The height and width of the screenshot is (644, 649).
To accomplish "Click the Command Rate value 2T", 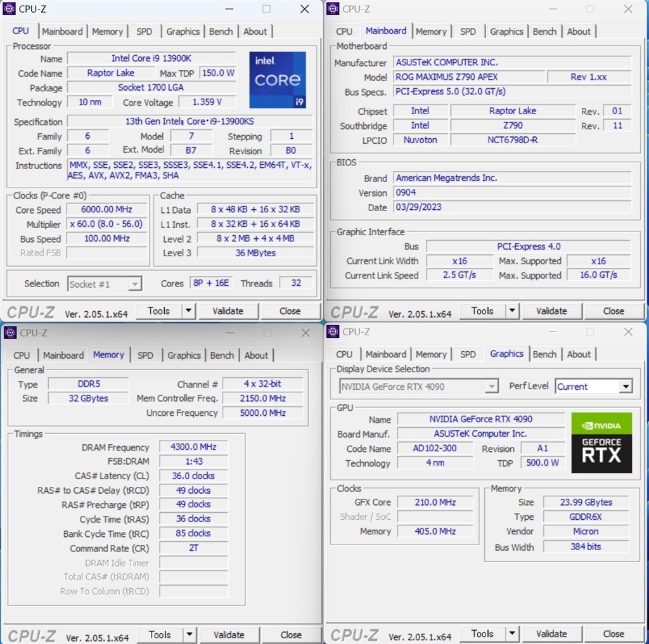I will pyautogui.click(x=193, y=548).
